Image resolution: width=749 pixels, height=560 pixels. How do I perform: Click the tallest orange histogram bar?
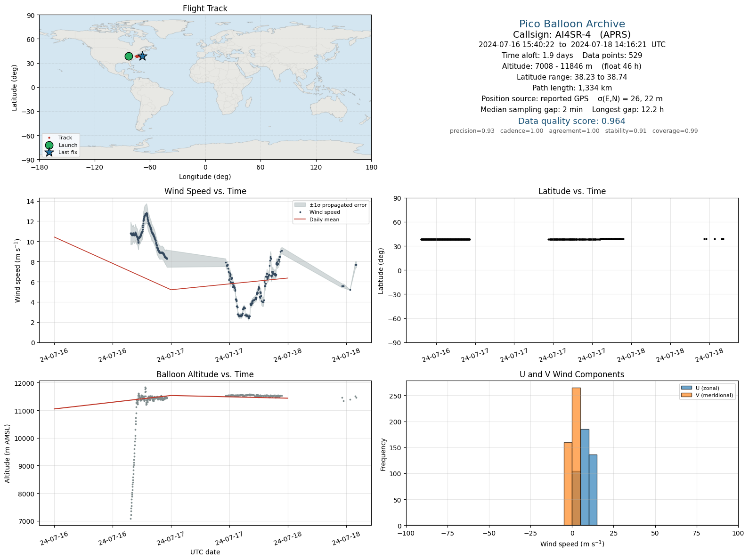(576, 456)
